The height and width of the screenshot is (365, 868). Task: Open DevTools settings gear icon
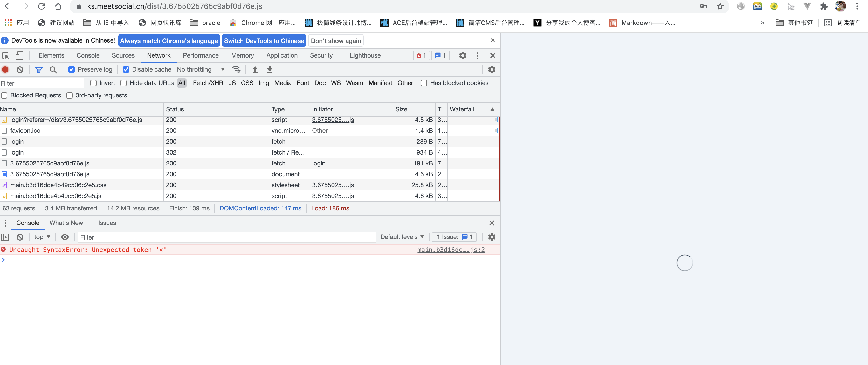pos(463,55)
